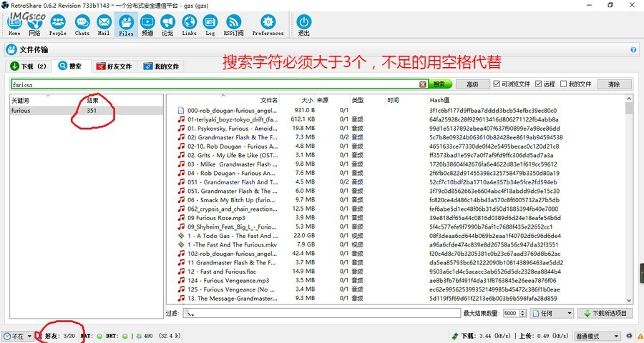
Task: Open the RSS订阅 feed icon
Action: point(234,24)
